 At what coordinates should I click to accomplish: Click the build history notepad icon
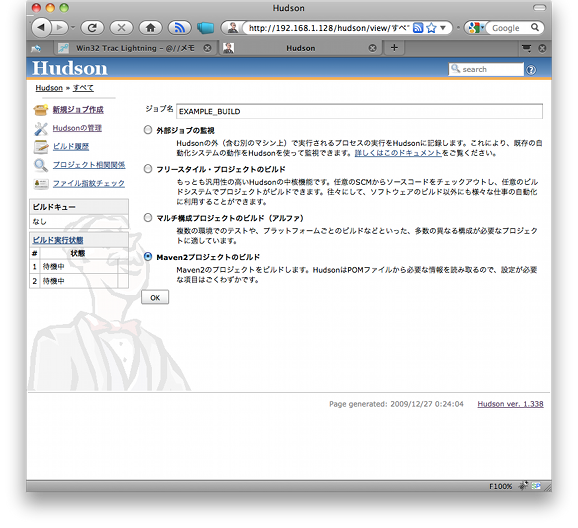[x=41, y=147]
